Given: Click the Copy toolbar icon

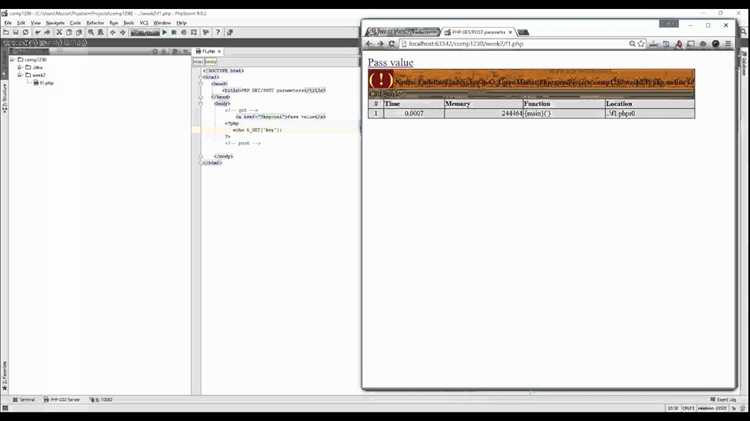Looking at the screenshot, I should [69, 32].
